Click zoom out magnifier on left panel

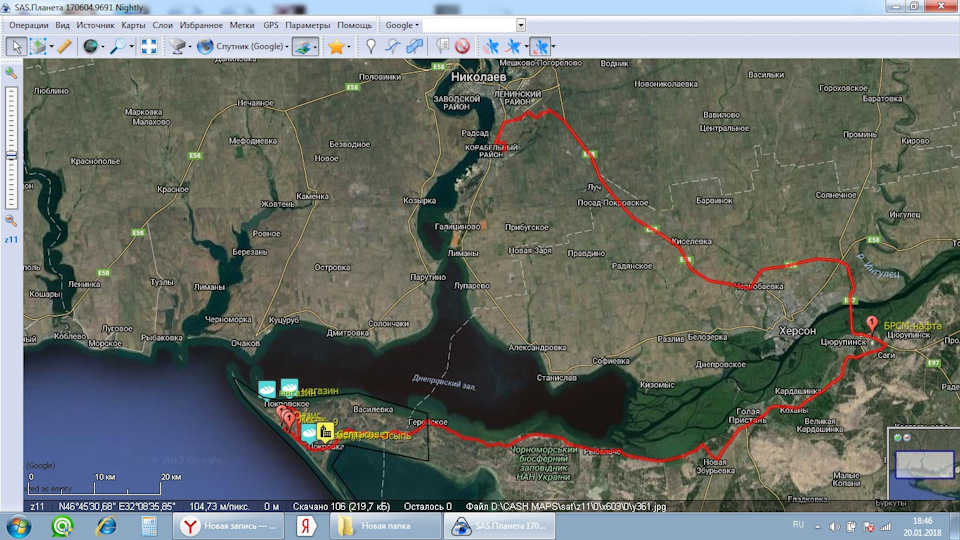[x=10, y=220]
